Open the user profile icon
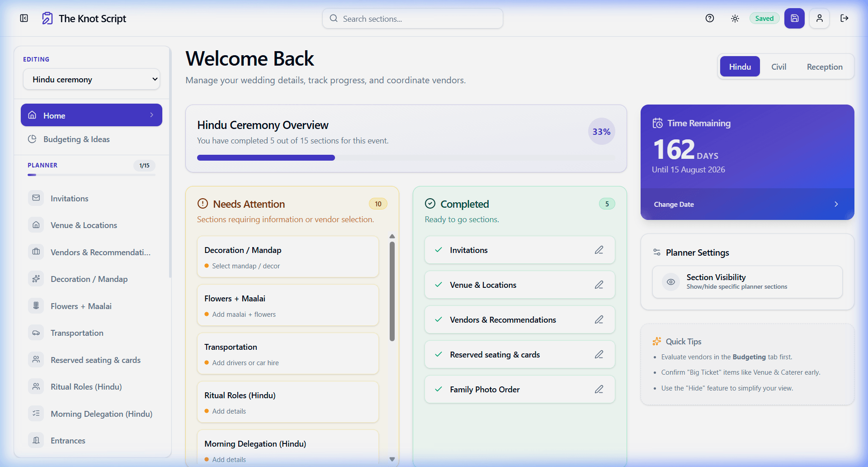The height and width of the screenshot is (467, 868). [x=819, y=18]
